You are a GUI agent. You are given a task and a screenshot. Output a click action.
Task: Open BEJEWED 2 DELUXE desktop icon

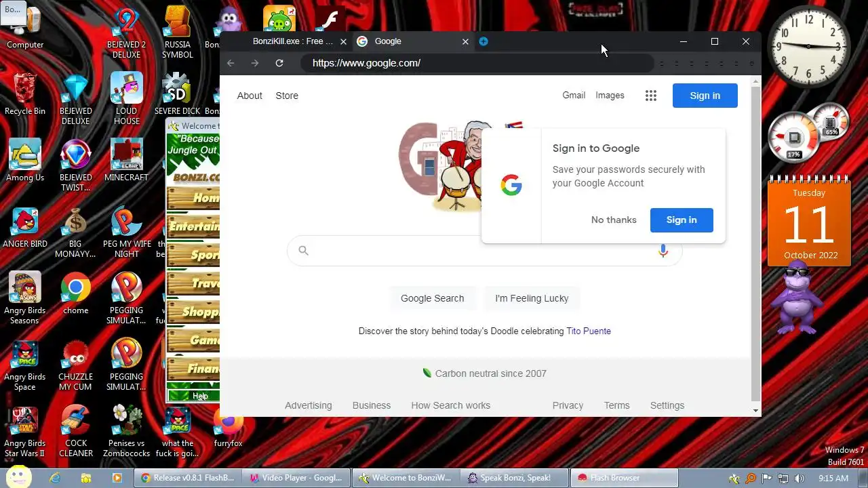click(126, 33)
